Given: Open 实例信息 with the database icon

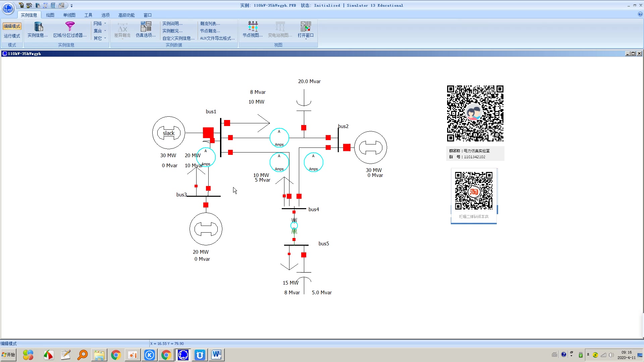Looking at the screenshot, I should [38, 29].
